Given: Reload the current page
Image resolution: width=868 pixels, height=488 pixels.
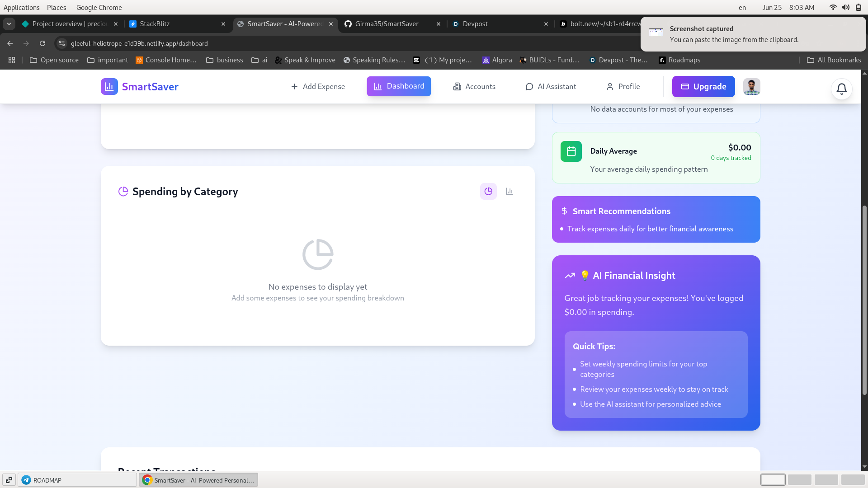Looking at the screenshot, I should (x=42, y=43).
